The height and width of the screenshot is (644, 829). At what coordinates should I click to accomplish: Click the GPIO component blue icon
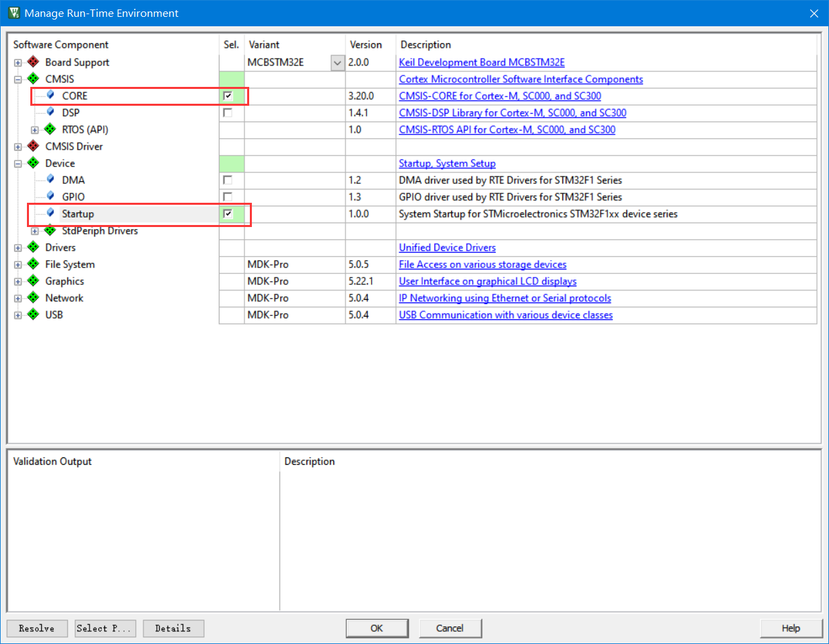(x=51, y=196)
